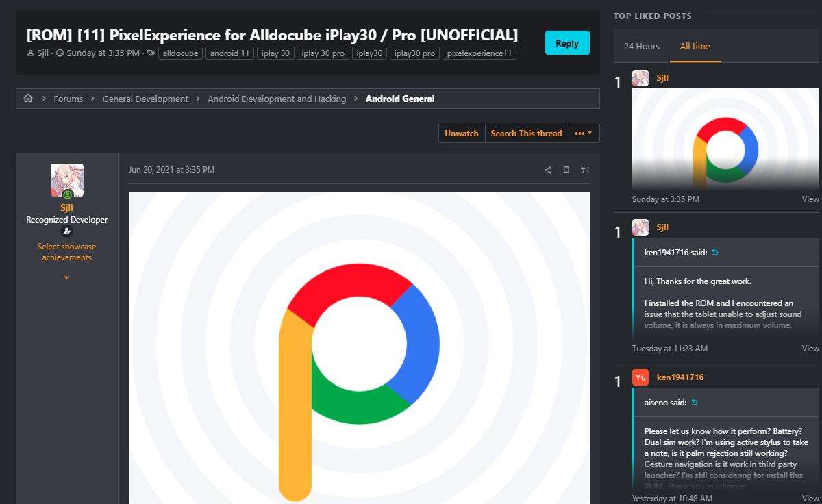Click the developer badge icon under Recognized Developer
The width and height of the screenshot is (822, 504).
(67, 231)
